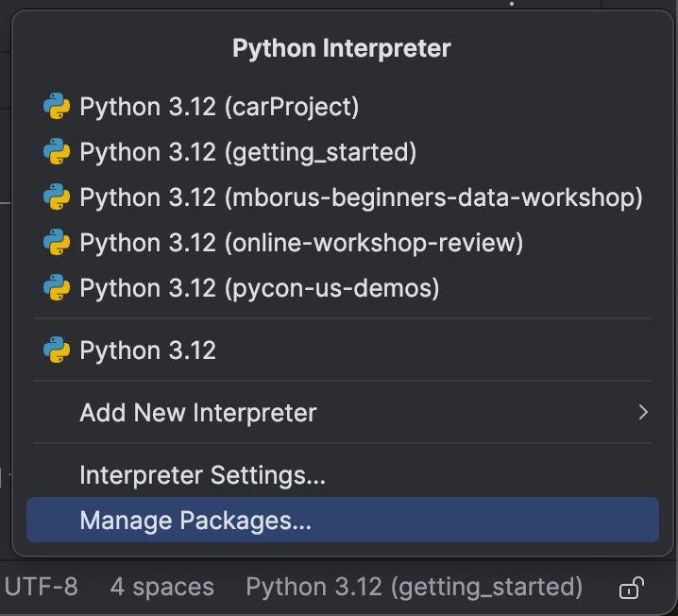Click Python icon for mborus-beginners-data-workshop
The height and width of the screenshot is (616, 678).
pyautogui.click(x=57, y=197)
